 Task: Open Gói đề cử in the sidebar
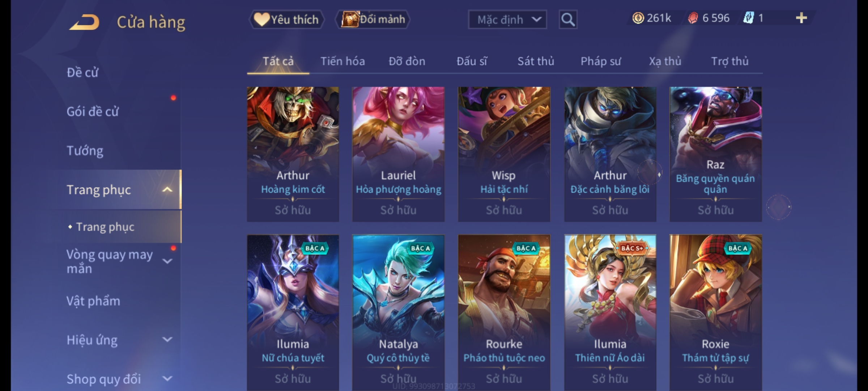click(93, 112)
